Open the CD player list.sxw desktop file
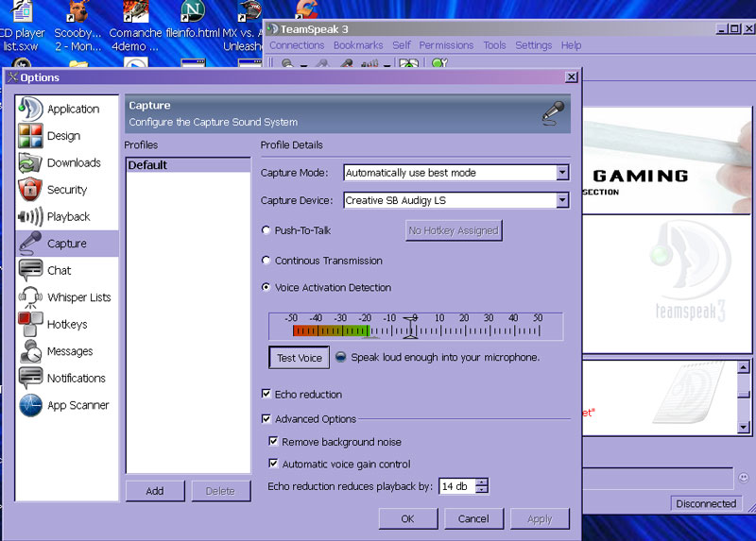 (x=21, y=26)
